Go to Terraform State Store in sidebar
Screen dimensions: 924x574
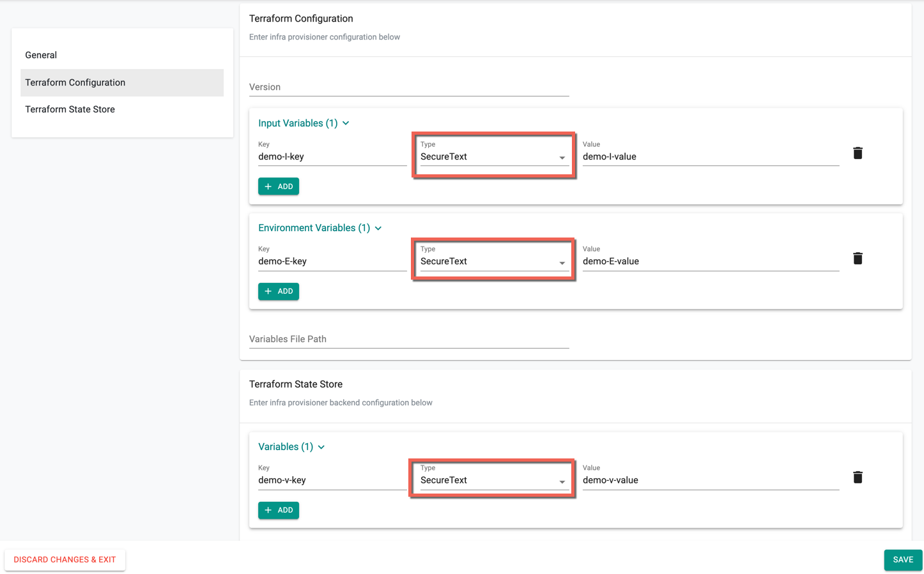pyautogui.click(x=122, y=109)
